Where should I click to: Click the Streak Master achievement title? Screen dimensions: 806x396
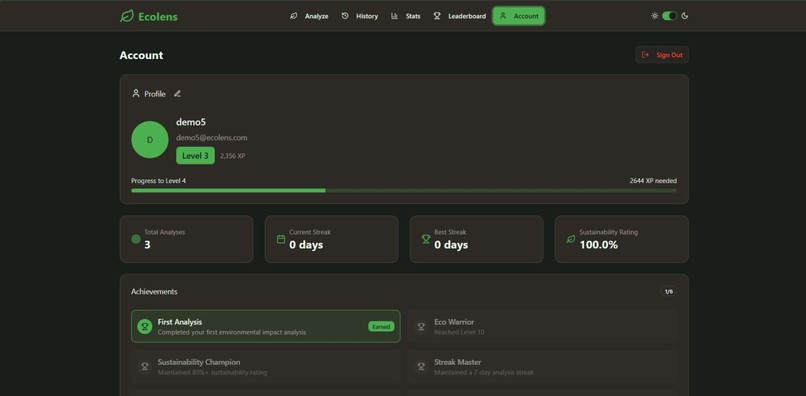point(458,362)
